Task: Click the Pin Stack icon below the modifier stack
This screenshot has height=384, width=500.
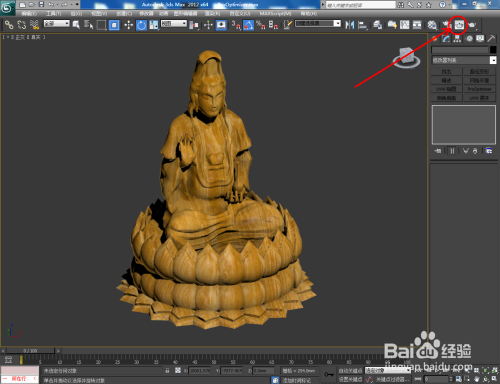Action: pyautogui.click(x=438, y=151)
